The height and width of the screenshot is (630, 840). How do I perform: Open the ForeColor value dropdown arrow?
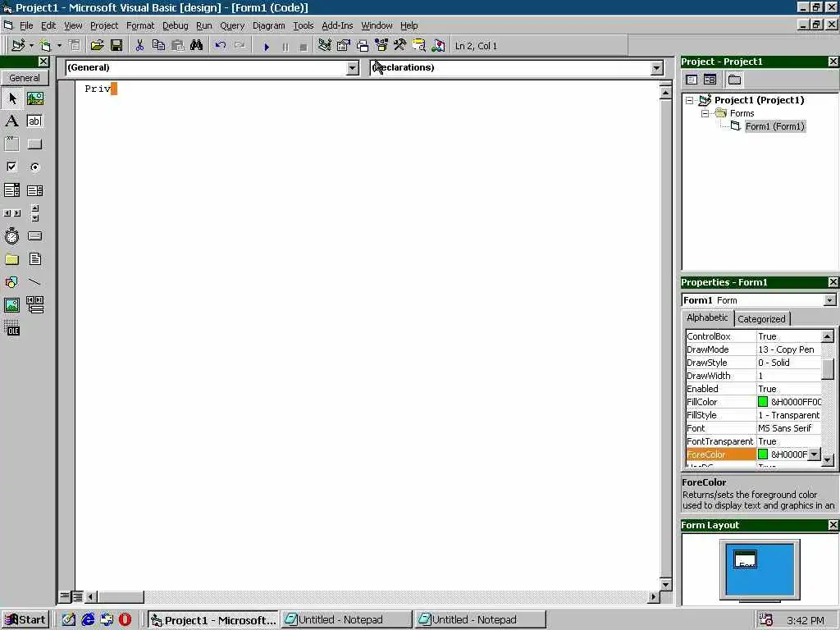coord(814,454)
